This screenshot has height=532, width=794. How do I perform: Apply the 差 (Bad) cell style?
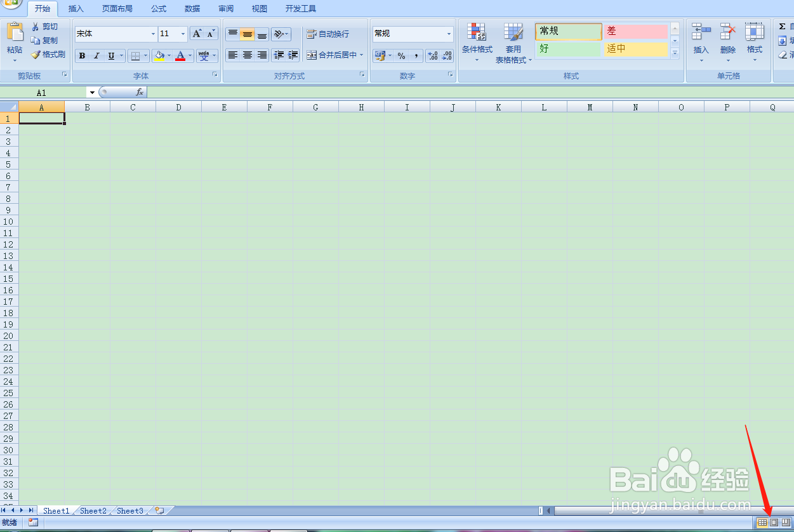coord(635,31)
